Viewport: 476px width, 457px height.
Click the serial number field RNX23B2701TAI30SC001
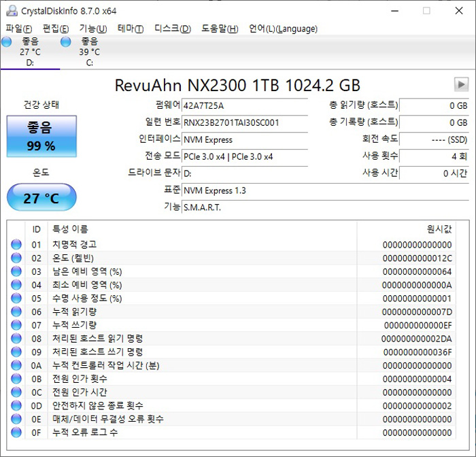click(x=245, y=122)
